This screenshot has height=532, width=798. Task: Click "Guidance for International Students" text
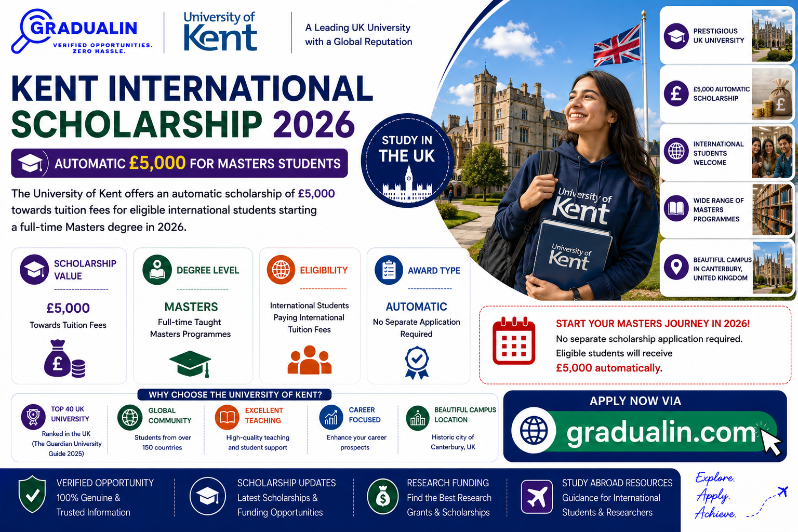tap(611, 505)
